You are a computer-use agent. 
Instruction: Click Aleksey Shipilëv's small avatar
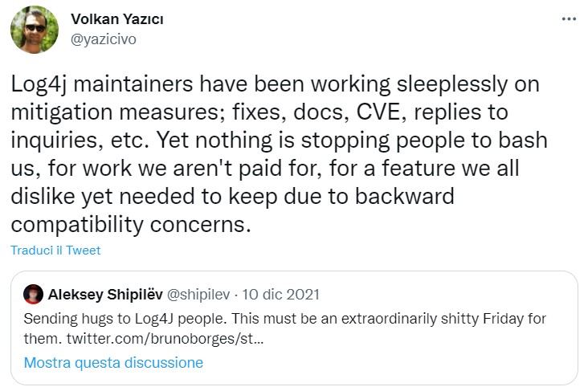pos(33,293)
